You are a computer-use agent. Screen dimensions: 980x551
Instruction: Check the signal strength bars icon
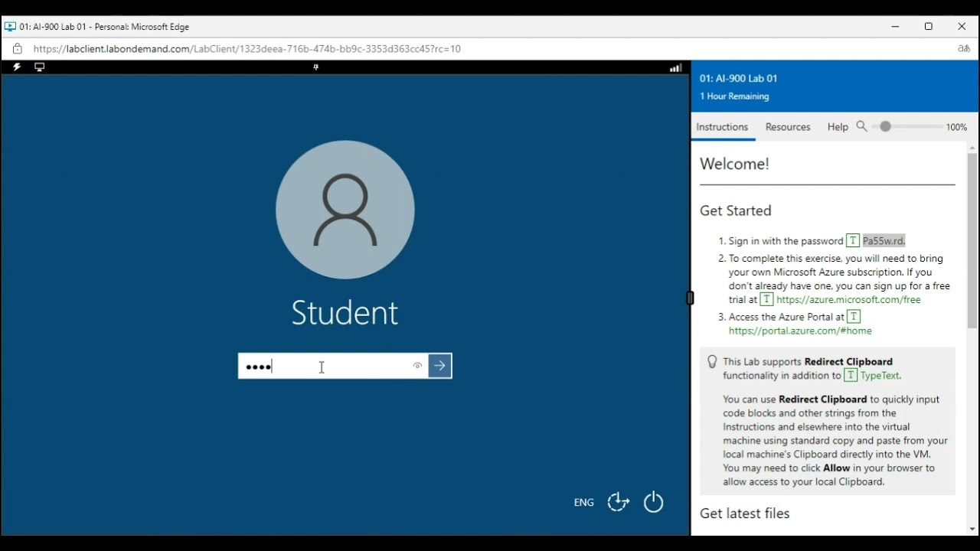675,67
